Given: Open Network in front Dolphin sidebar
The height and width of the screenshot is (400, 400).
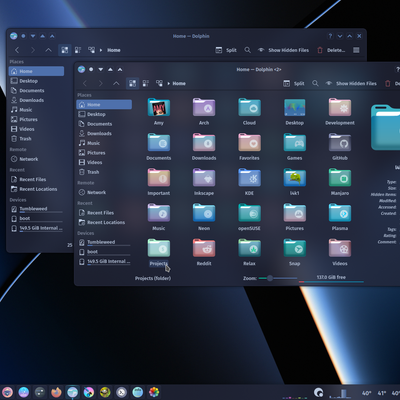Looking at the screenshot, I should (104, 192).
